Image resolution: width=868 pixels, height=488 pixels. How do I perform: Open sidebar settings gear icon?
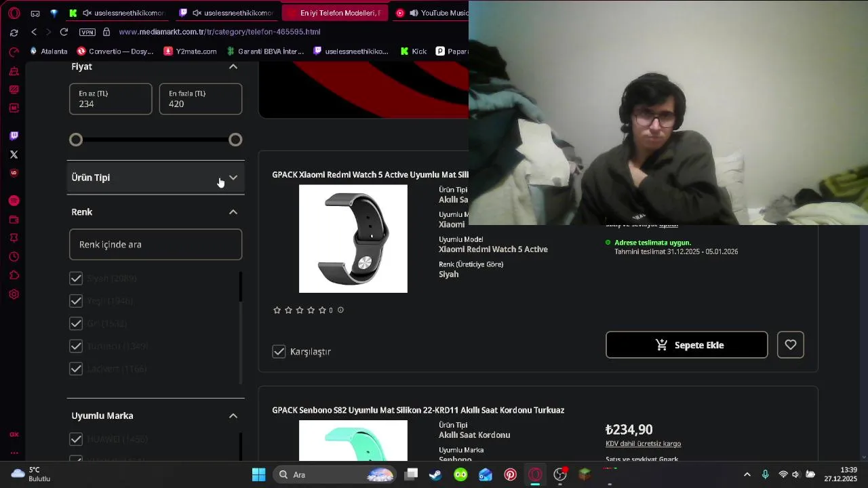(14, 294)
